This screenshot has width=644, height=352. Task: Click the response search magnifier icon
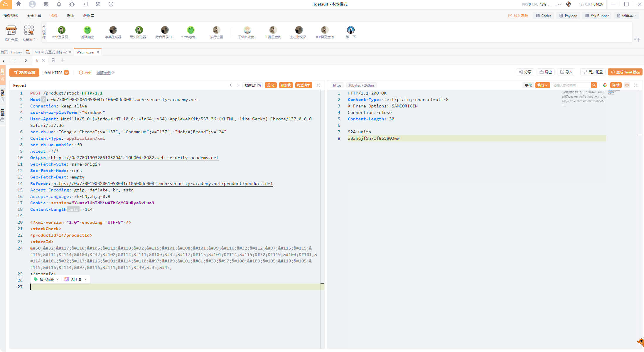tap(594, 85)
